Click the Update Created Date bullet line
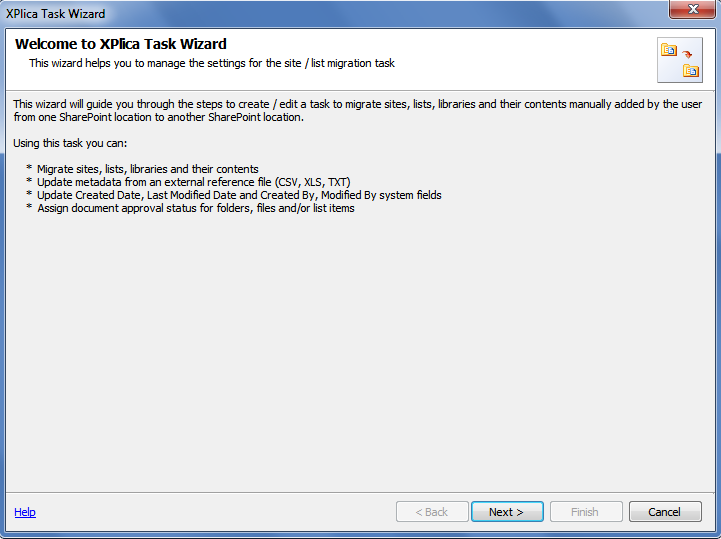 tap(239, 195)
